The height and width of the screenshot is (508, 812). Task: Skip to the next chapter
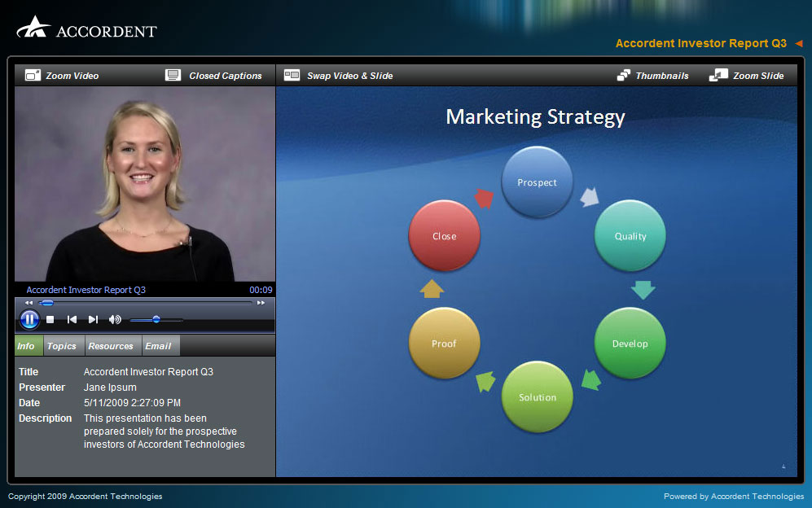(x=92, y=318)
